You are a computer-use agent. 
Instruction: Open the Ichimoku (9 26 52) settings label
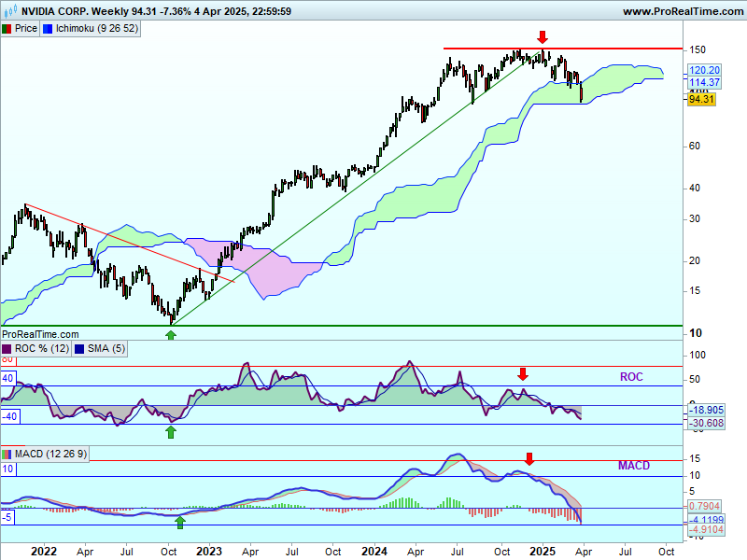point(97,29)
